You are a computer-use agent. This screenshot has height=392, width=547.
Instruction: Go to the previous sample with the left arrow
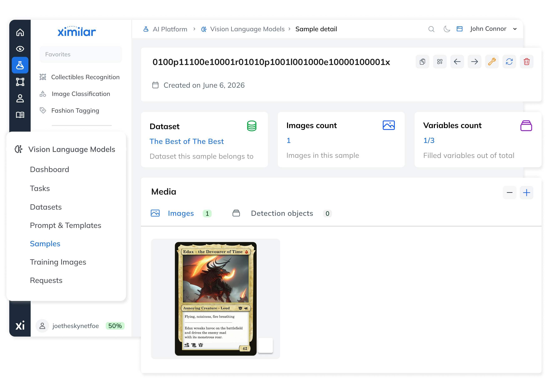tap(457, 62)
